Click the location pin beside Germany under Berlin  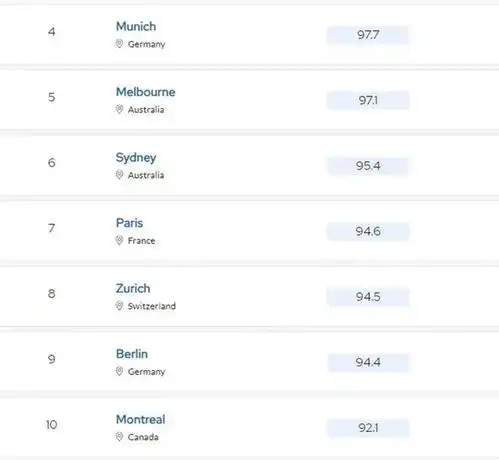point(119,371)
